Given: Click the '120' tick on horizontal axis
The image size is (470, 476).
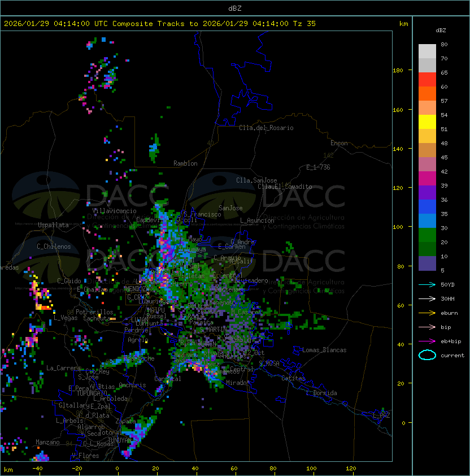Looking at the screenshot, I should pos(351,469).
